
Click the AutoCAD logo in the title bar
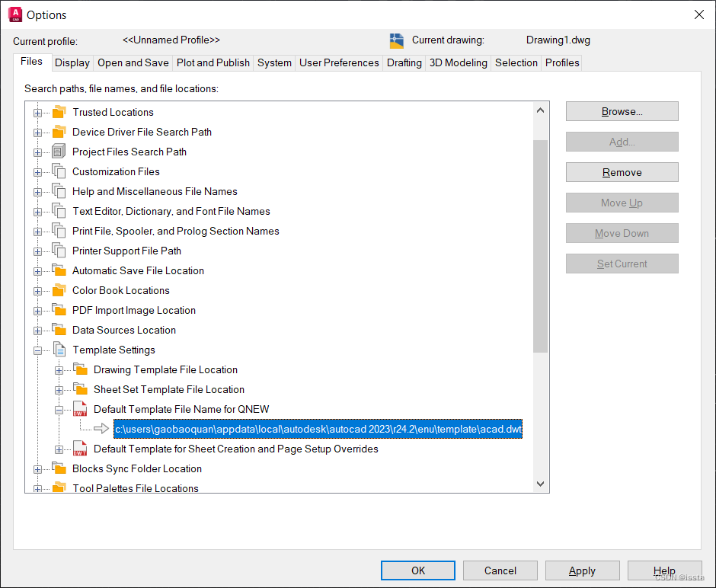(x=15, y=14)
